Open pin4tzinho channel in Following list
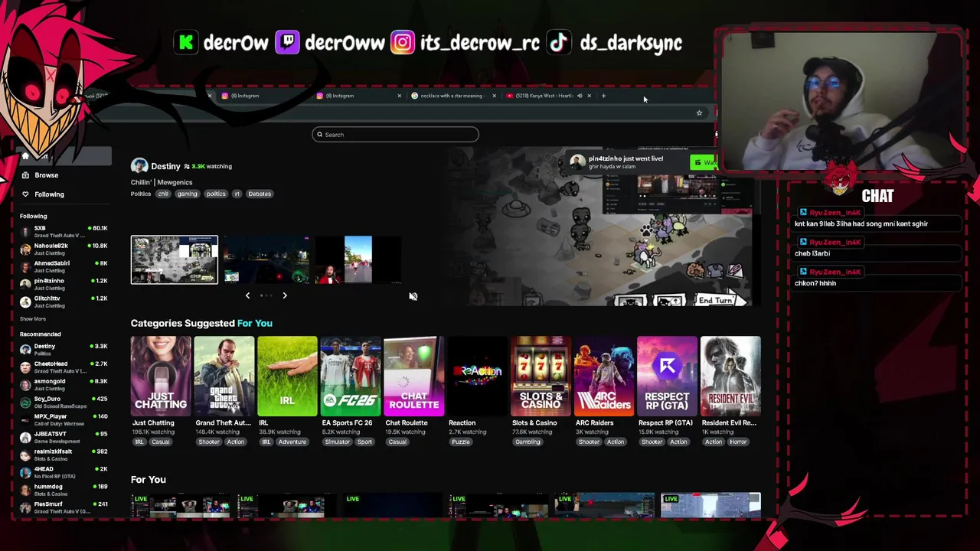 point(64,285)
